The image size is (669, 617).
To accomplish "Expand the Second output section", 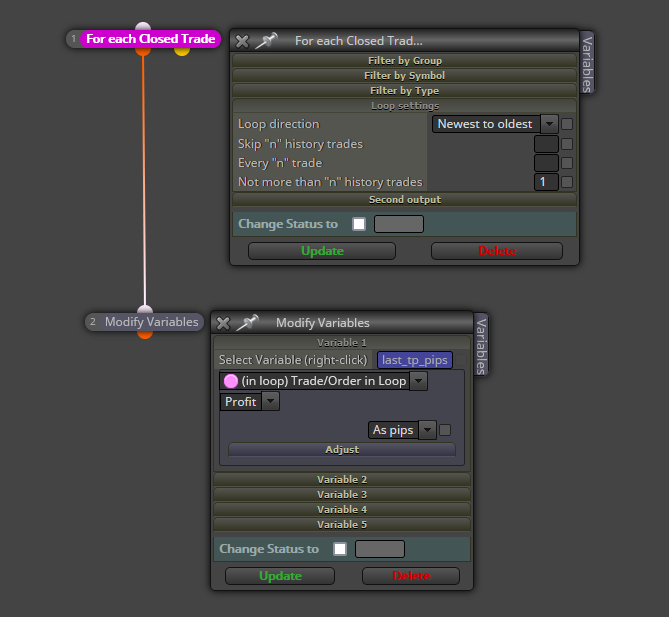I will click(404, 199).
